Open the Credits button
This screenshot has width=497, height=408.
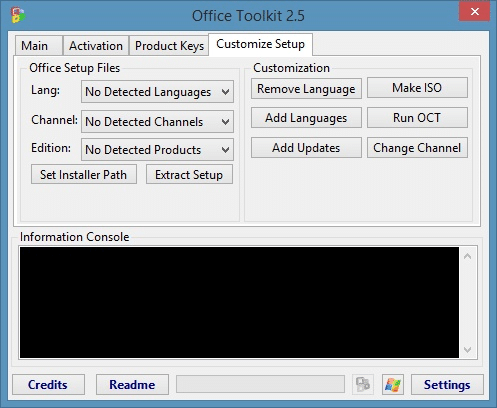point(48,384)
